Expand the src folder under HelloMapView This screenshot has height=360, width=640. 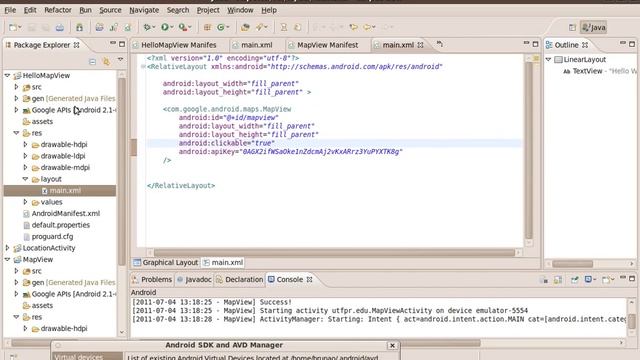[16, 87]
